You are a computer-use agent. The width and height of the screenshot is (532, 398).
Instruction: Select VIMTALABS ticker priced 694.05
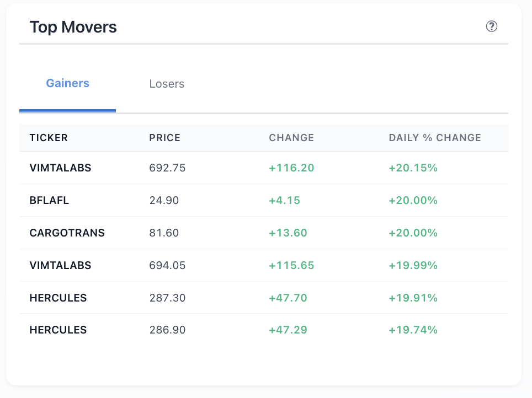tap(60, 266)
